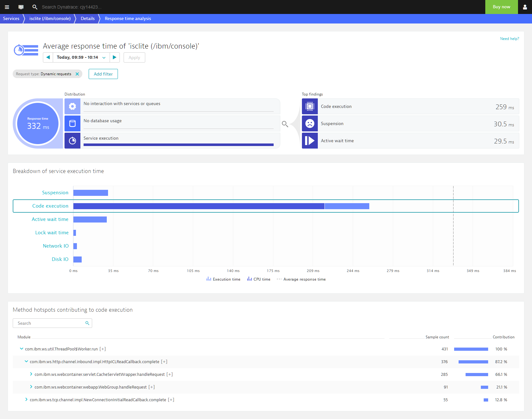
Task: Open the dashboards icon in top bar
Action: tap(21, 7)
